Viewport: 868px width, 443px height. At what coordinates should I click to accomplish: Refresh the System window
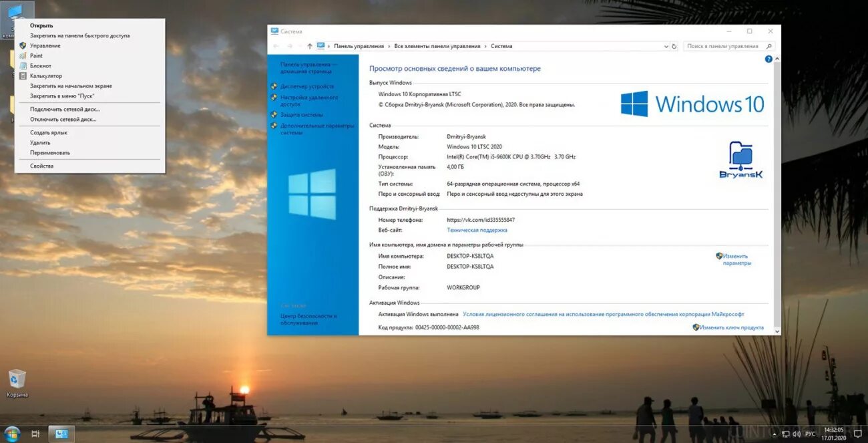[674, 46]
